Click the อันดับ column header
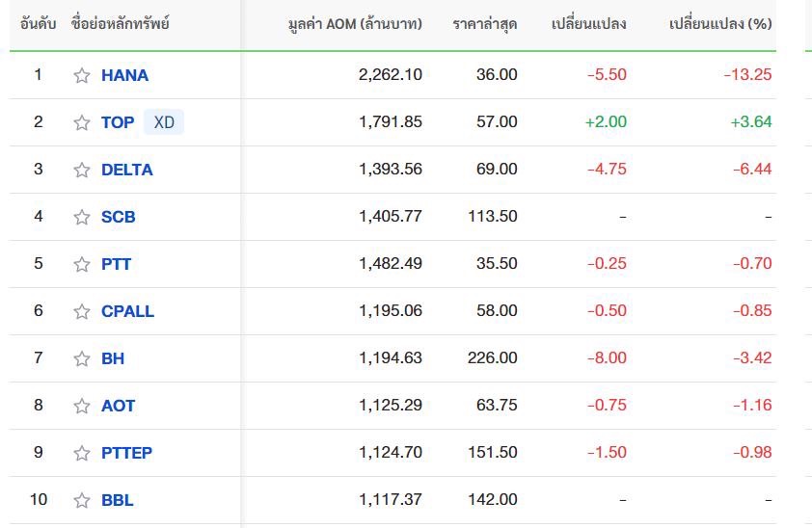This screenshot has width=812, height=528. pyautogui.click(x=38, y=24)
